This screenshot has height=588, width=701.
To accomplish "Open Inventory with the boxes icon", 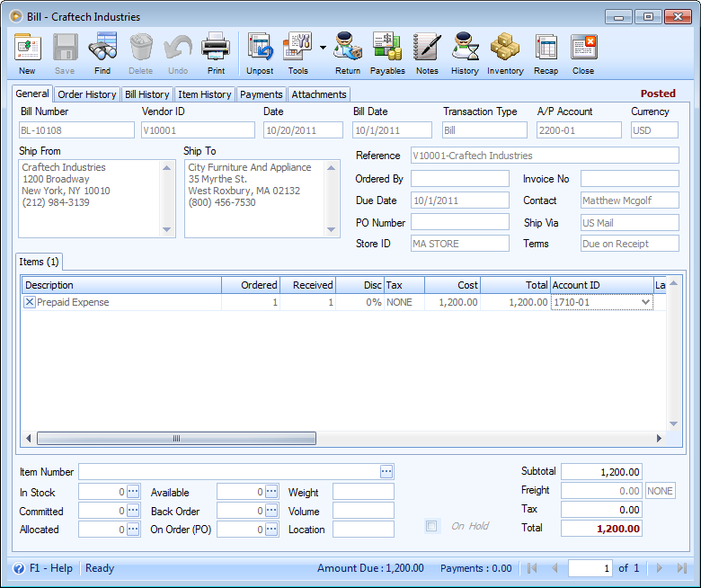I will 505,47.
